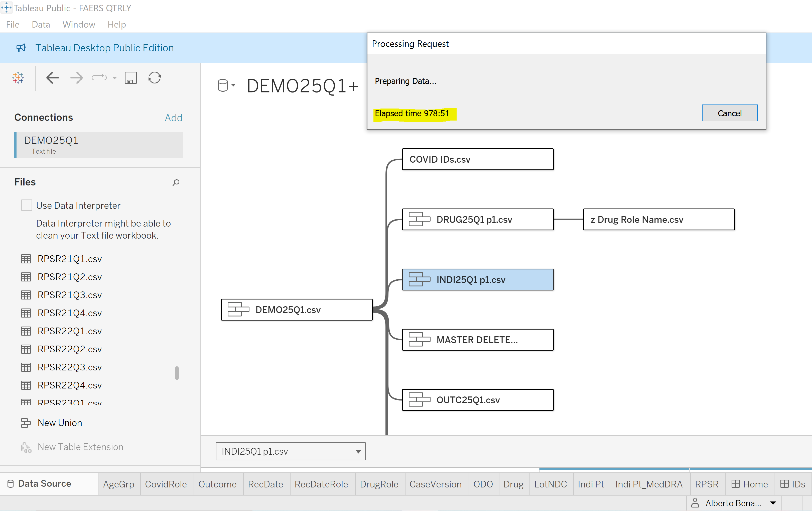This screenshot has width=812, height=511.
Task: Select the COVID IDs.csv table box
Action: coord(477,159)
